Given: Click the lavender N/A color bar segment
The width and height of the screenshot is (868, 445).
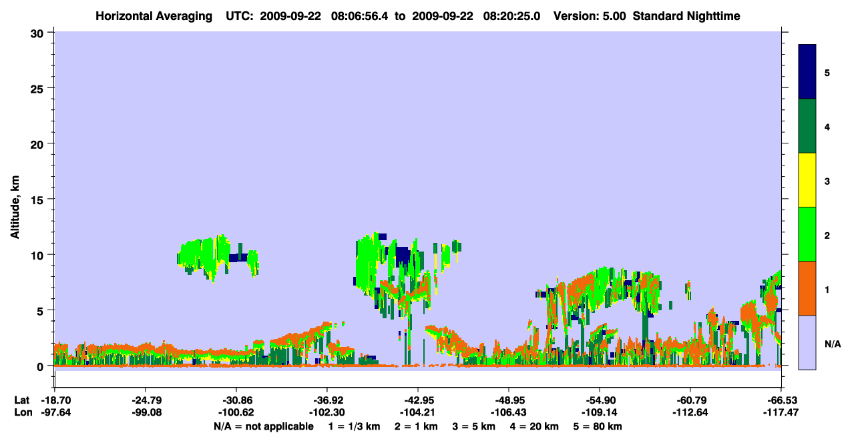Looking at the screenshot, I should pyautogui.click(x=807, y=342).
